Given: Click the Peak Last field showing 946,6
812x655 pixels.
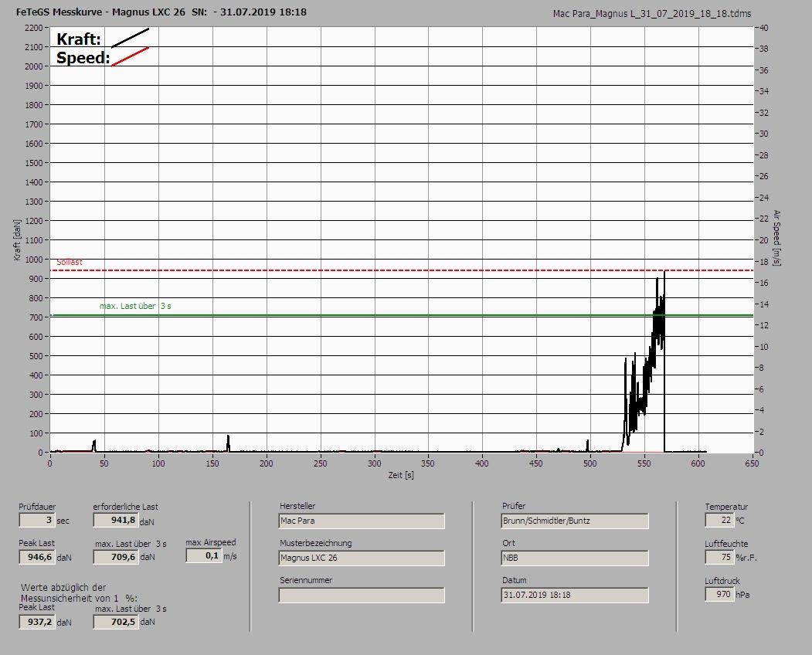Looking at the screenshot, I should (x=37, y=557).
